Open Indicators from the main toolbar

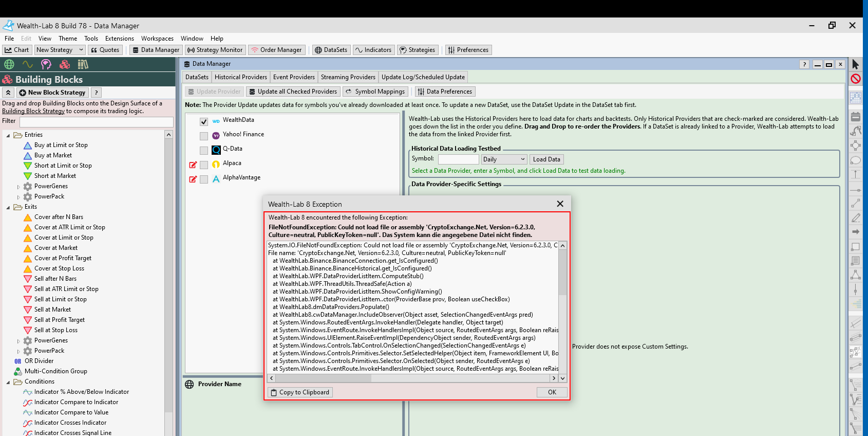[x=373, y=50]
